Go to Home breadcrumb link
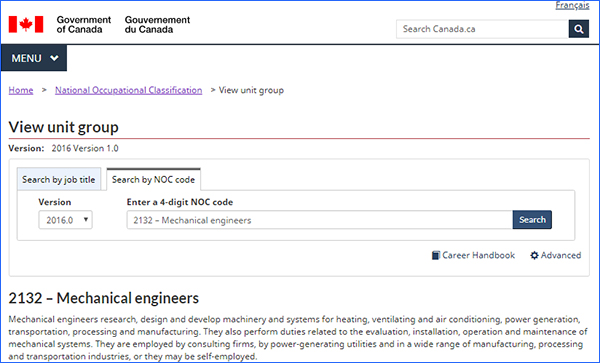The height and width of the screenshot is (363, 600). click(21, 90)
